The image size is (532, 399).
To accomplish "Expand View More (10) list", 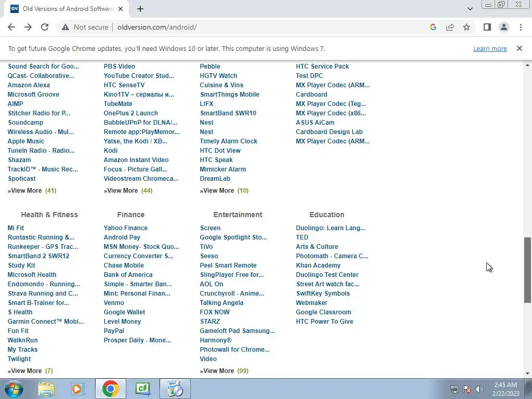I will pyautogui.click(x=224, y=191).
